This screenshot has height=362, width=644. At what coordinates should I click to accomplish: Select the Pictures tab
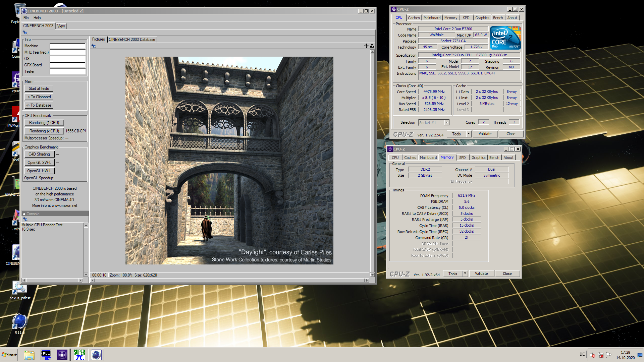point(99,40)
